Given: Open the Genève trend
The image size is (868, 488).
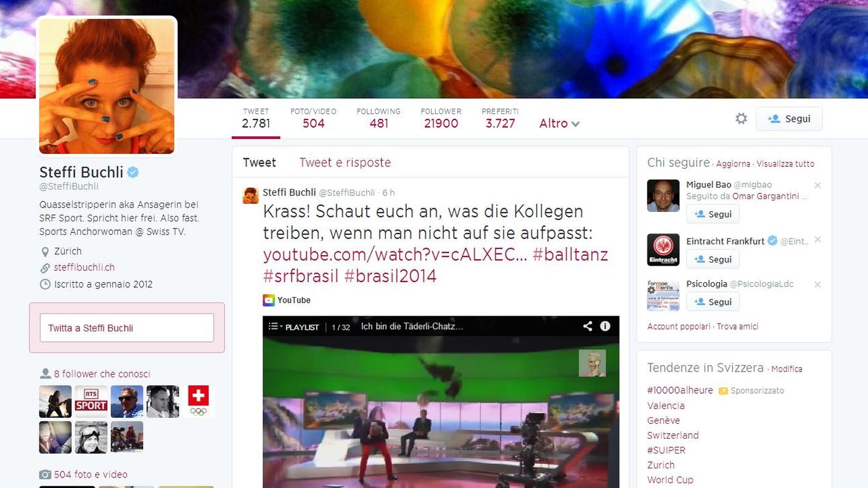Looking at the screenshot, I should (663, 420).
